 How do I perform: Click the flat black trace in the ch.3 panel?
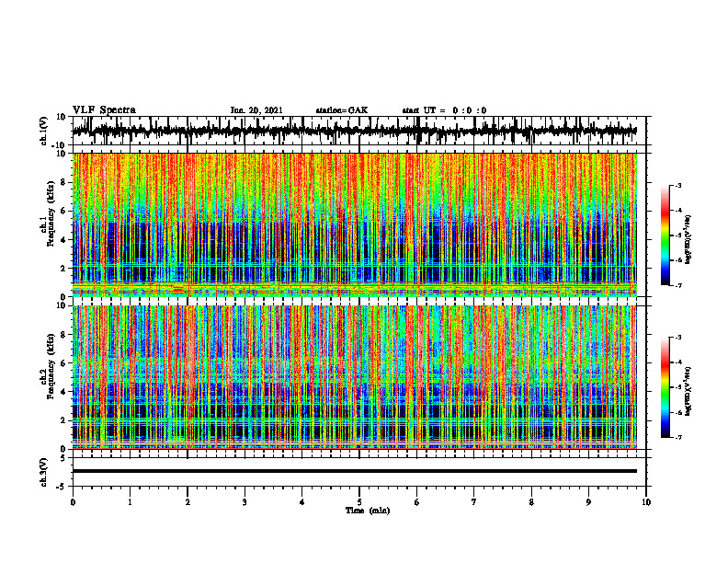click(354, 471)
